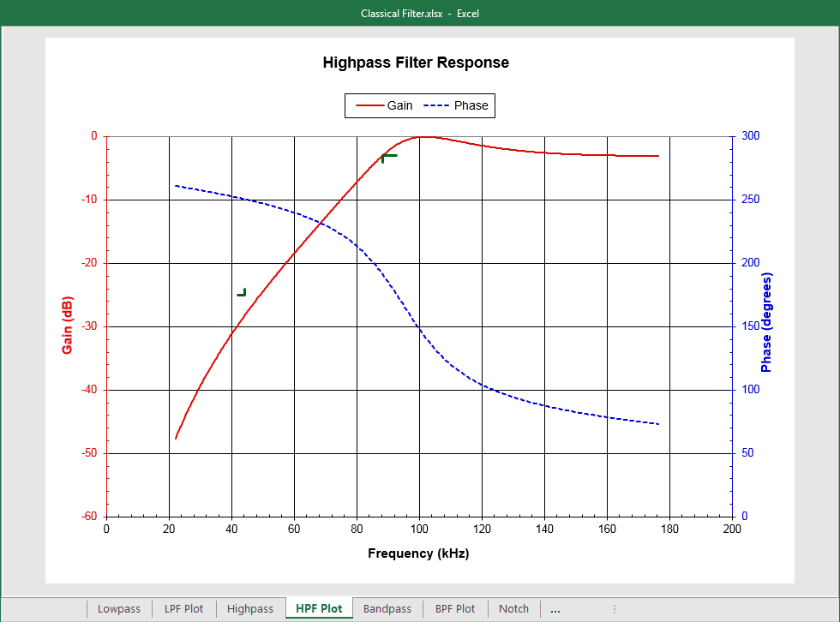This screenshot has height=622, width=840.
Task: Click the green marker near the gain peak
Action: tap(388, 156)
